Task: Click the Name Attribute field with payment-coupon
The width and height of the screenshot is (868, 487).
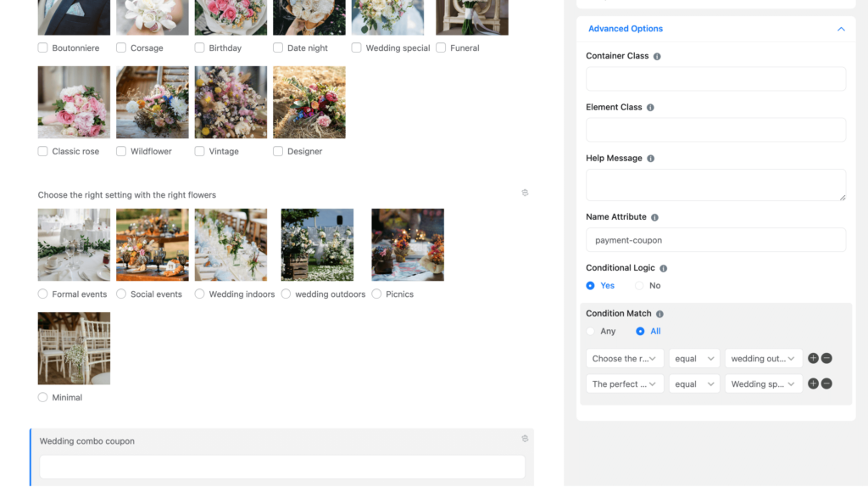Action: pyautogui.click(x=715, y=240)
